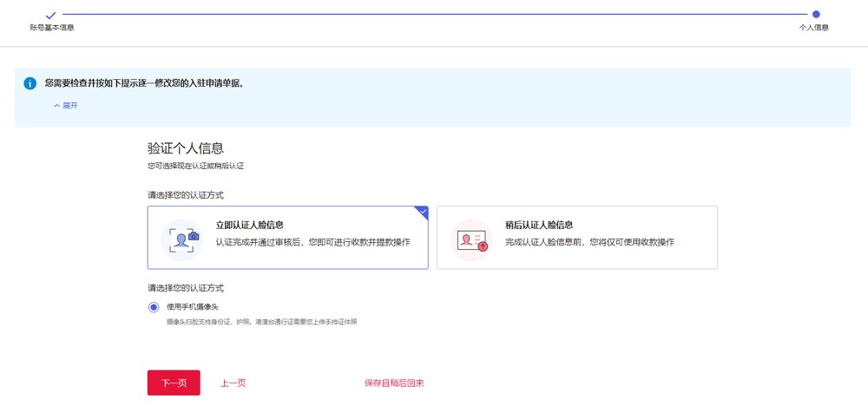Click the selected-corner checkmark on the 立即认证 card
Viewport: 868px width, 406px height.
[423, 212]
